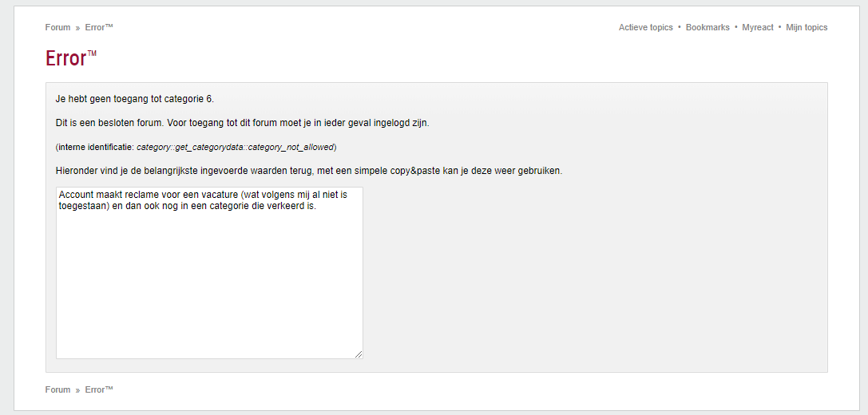868x415 pixels.
Task: Click the 'Dit is een besloten forum' line
Action: point(243,123)
